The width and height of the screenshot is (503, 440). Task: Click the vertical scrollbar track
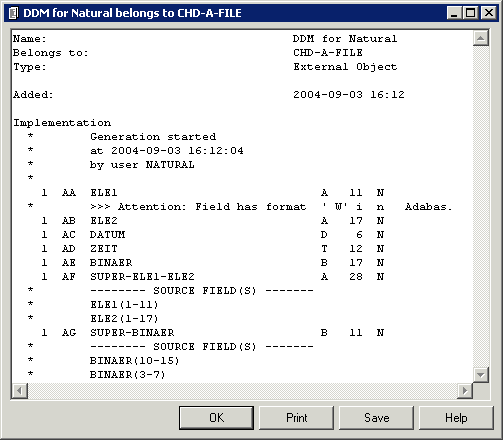pos(481,206)
